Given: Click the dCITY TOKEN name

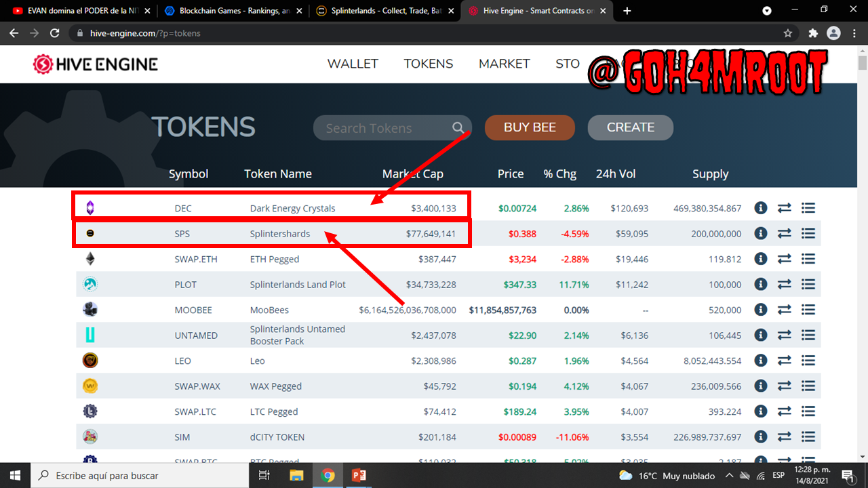Looking at the screenshot, I should [277, 437].
